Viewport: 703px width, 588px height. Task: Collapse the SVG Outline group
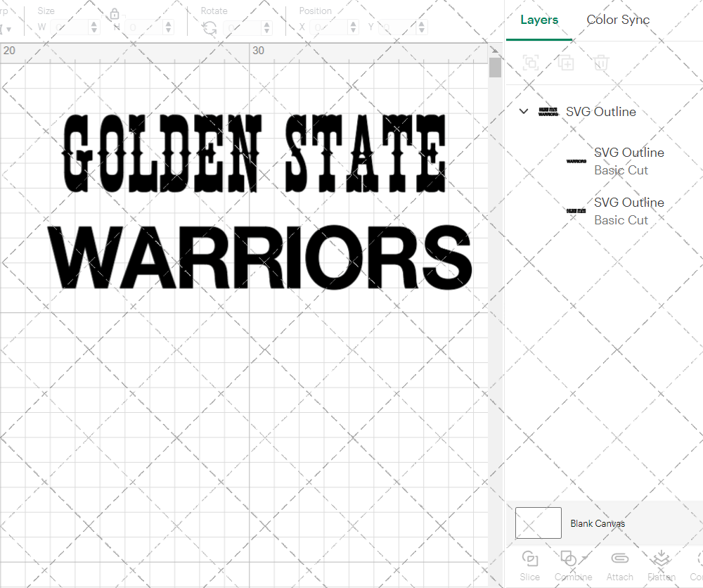(523, 111)
